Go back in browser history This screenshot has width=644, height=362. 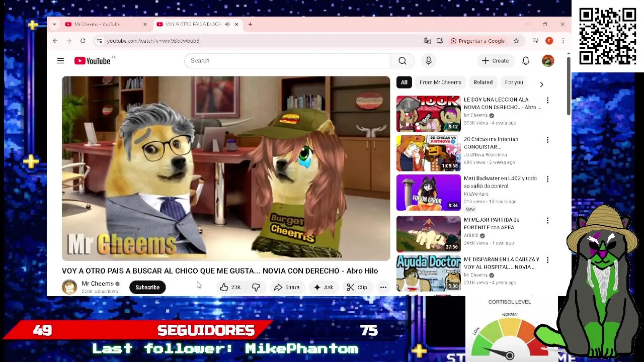coord(55,41)
